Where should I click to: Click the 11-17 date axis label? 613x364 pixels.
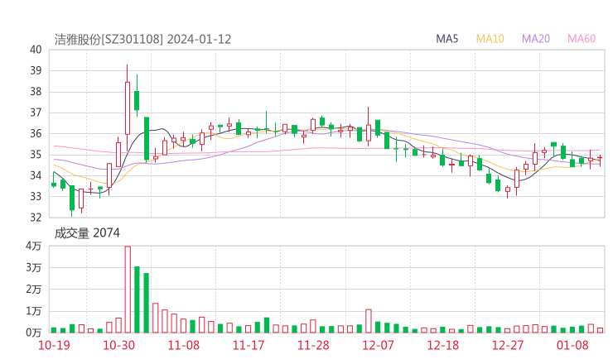tap(249, 345)
